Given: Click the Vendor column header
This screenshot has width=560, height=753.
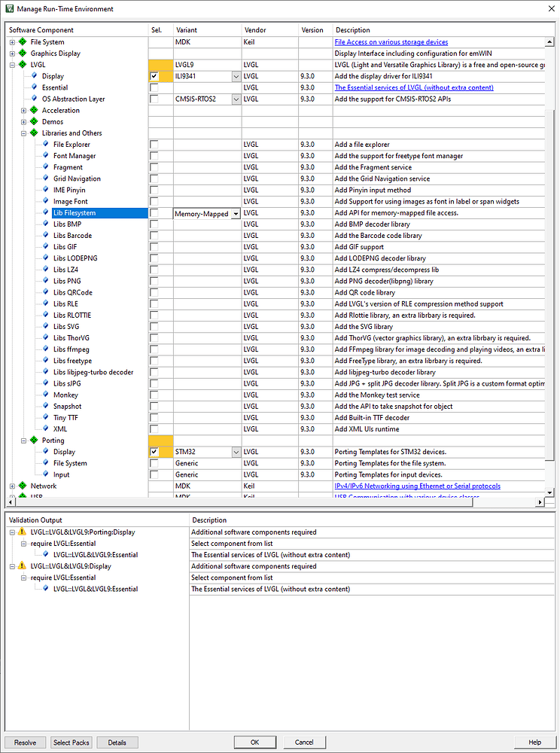Looking at the screenshot, I should [270, 30].
